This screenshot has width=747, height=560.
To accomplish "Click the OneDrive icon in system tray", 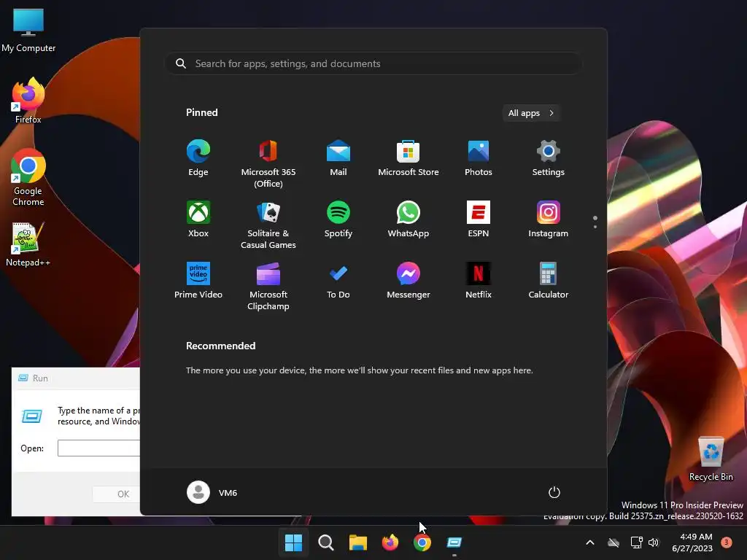I will (x=614, y=542).
